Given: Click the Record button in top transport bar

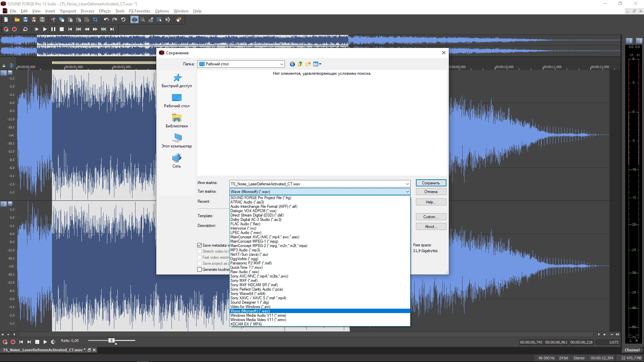Looking at the screenshot, I should click(14, 29).
